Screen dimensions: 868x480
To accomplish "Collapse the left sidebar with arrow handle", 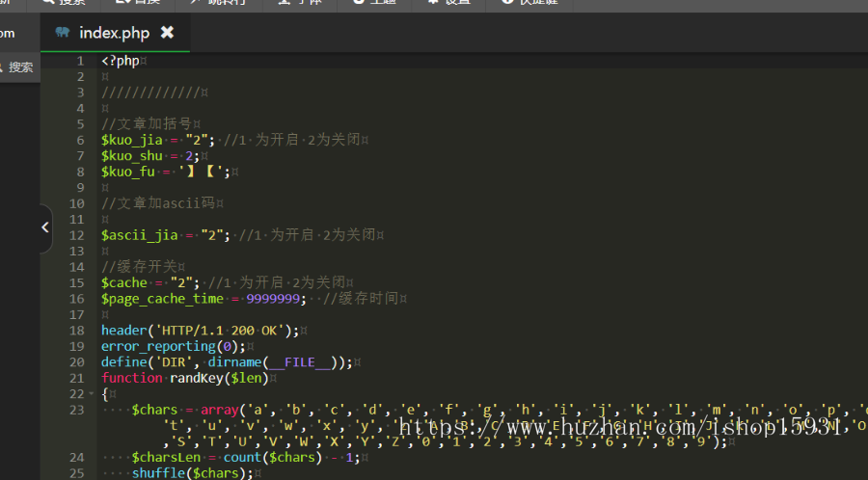I will pos(44,227).
